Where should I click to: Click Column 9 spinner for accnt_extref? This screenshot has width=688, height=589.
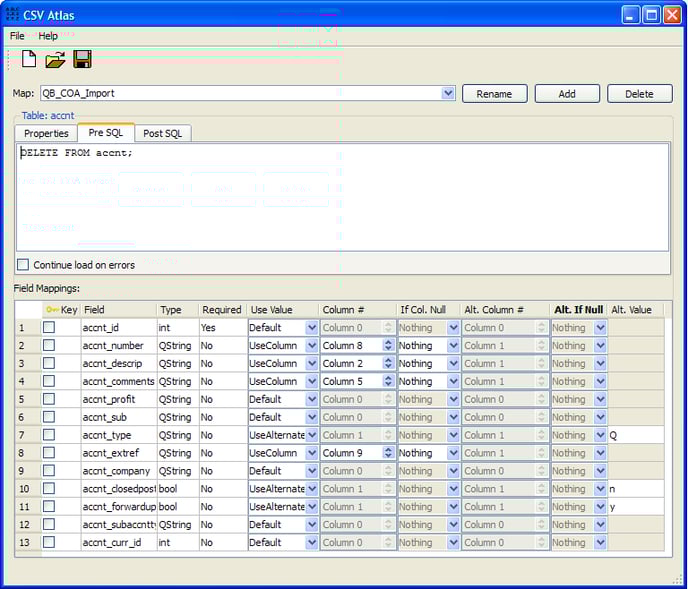tap(388, 453)
